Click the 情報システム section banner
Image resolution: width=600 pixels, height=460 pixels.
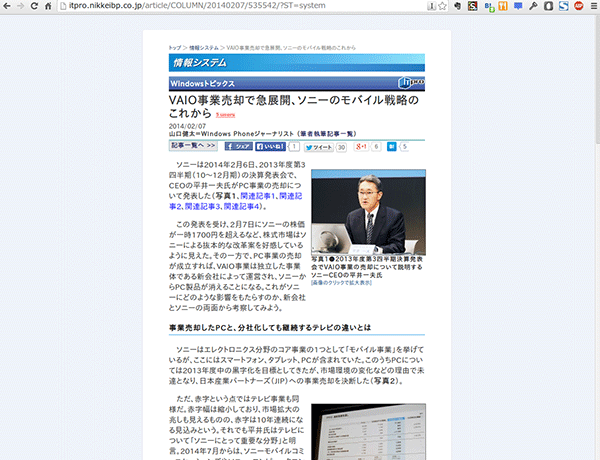[297, 62]
